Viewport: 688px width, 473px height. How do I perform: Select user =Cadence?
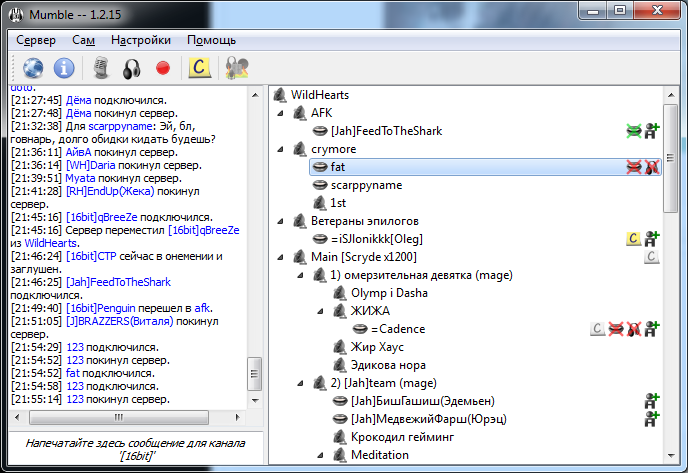398,329
